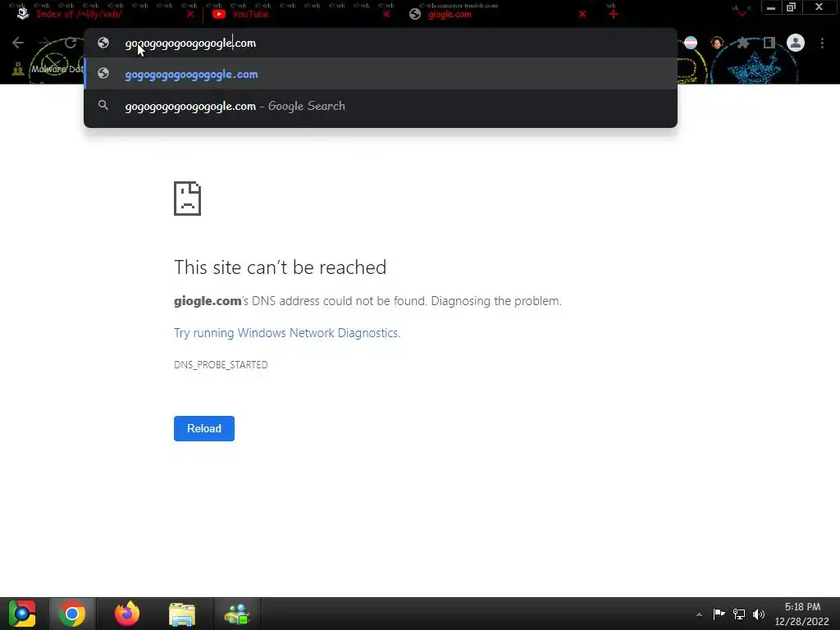Open Chrome from the taskbar
Image resolution: width=840 pixels, height=630 pixels.
(72, 614)
